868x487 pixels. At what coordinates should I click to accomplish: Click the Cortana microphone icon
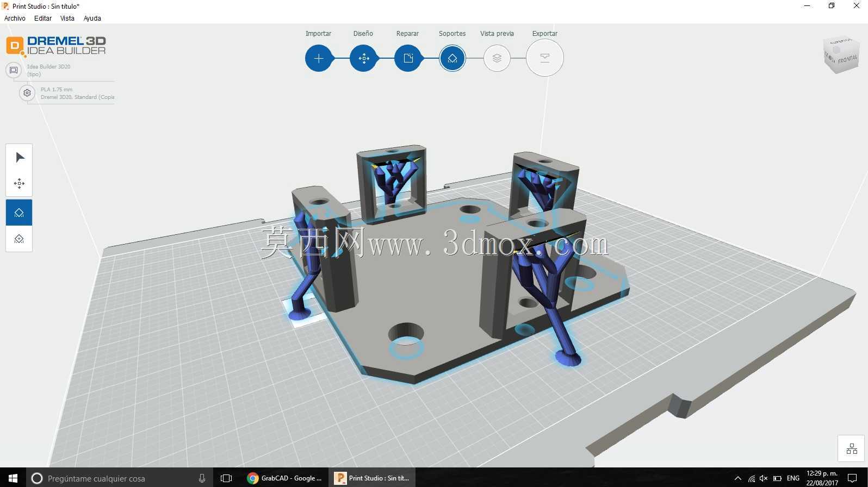(202, 478)
